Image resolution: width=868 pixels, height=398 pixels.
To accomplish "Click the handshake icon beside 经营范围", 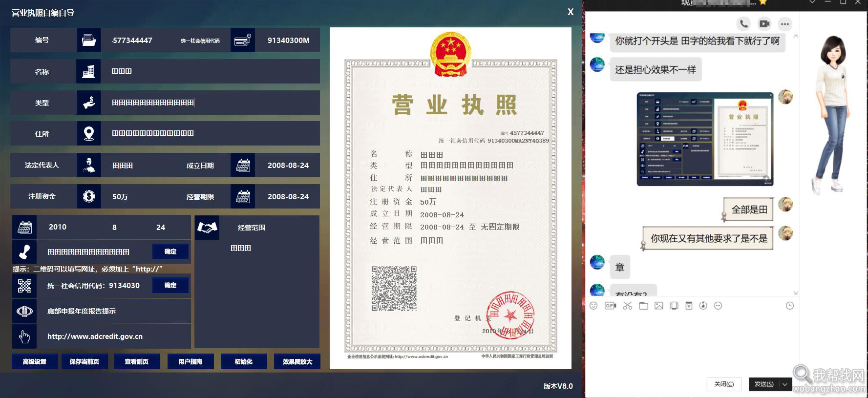I will point(207,228).
